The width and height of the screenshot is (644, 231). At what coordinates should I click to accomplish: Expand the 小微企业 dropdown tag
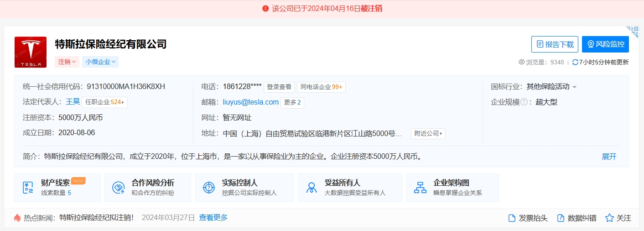tap(100, 62)
